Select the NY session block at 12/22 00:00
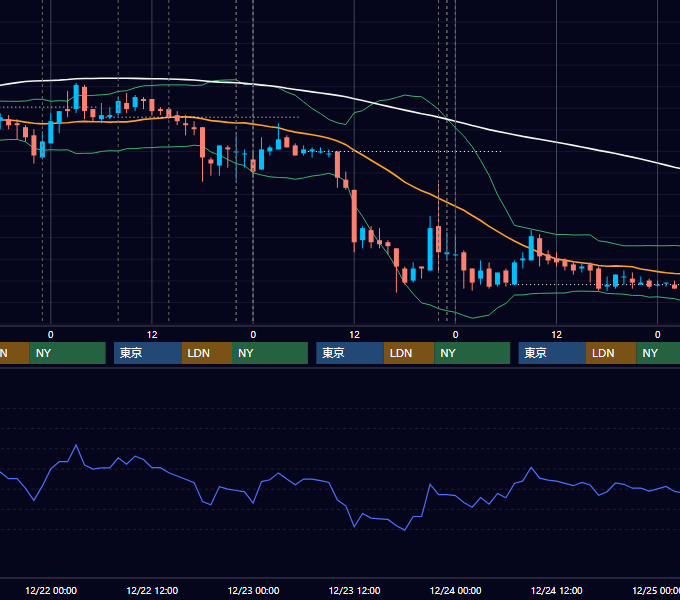 pyautogui.click(x=68, y=353)
